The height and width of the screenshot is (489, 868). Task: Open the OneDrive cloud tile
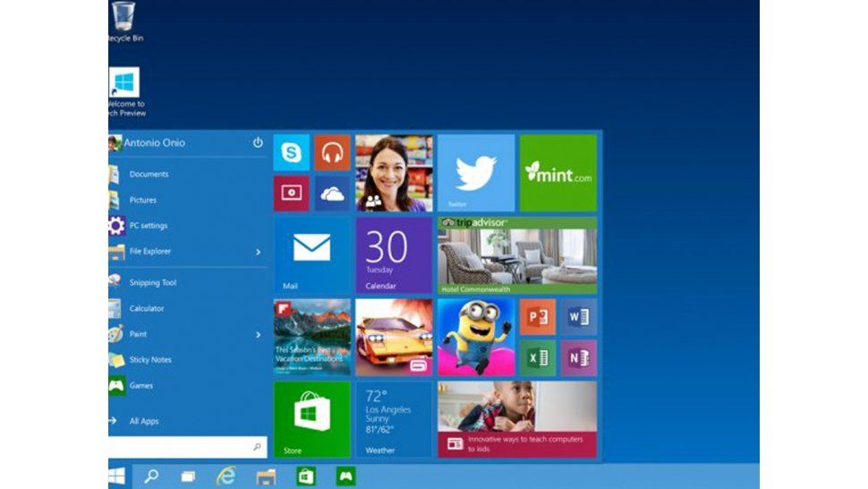(332, 193)
